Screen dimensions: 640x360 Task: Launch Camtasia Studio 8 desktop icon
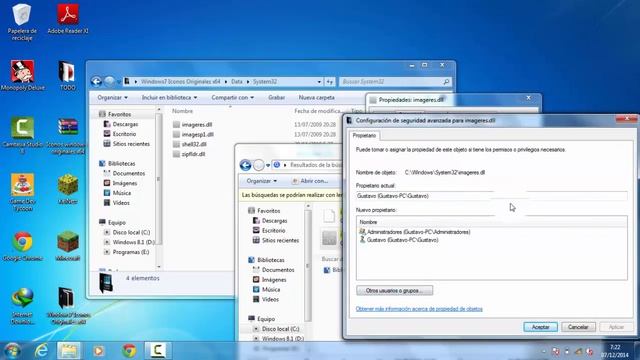[22, 135]
